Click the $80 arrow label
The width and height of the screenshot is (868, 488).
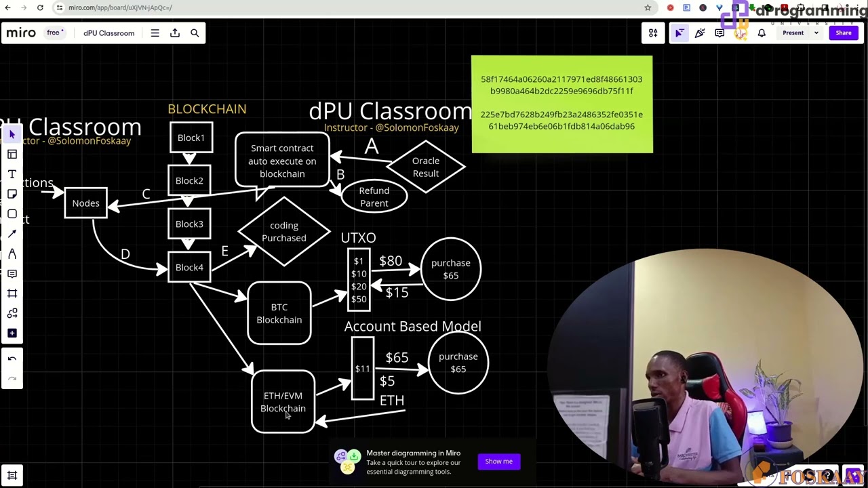click(391, 261)
